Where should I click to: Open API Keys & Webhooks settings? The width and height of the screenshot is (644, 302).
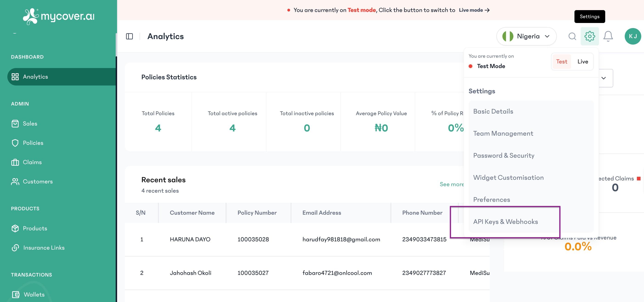(x=506, y=222)
